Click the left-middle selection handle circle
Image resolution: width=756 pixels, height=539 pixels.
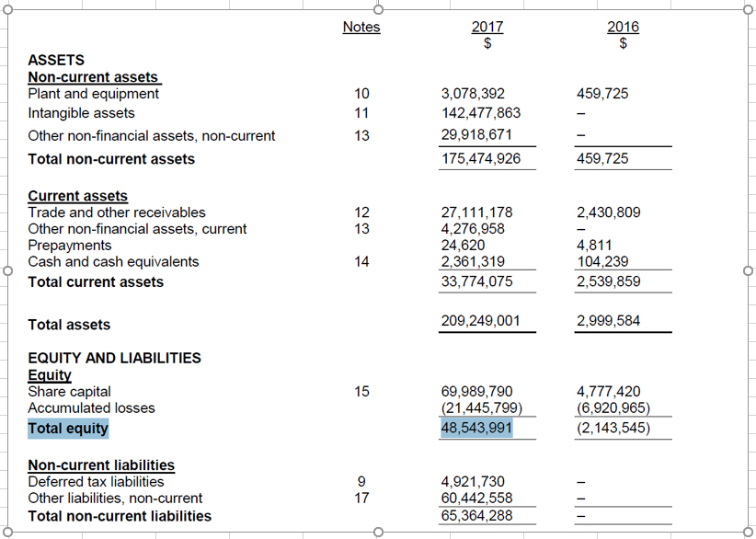coord(6,269)
